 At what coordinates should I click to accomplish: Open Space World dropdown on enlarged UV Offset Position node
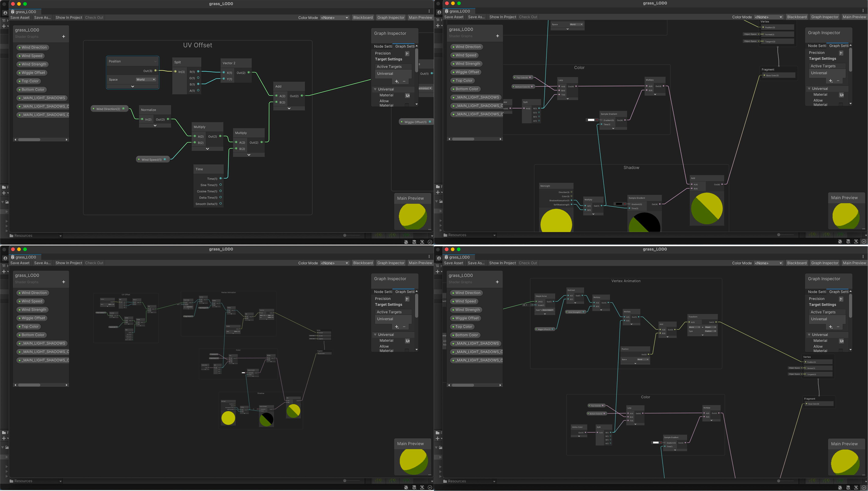click(x=146, y=80)
